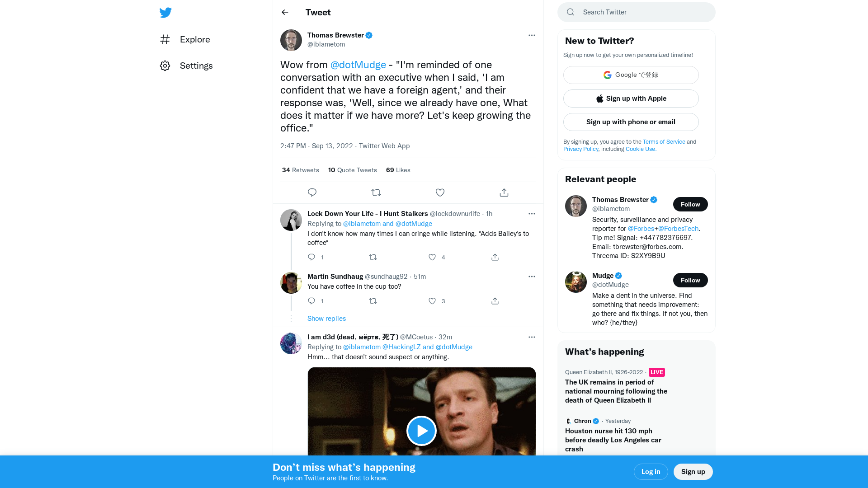The width and height of the screenshot is (868, 488).
Task: Expand replies under Martin Sundhaug's tweet
Action: tap(326, 318)
